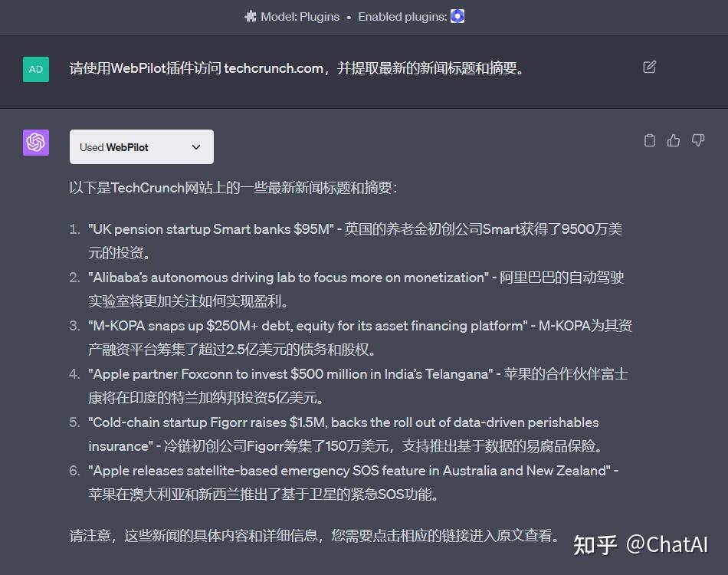Click 'Model: Plugins' header text

[300, 17]
